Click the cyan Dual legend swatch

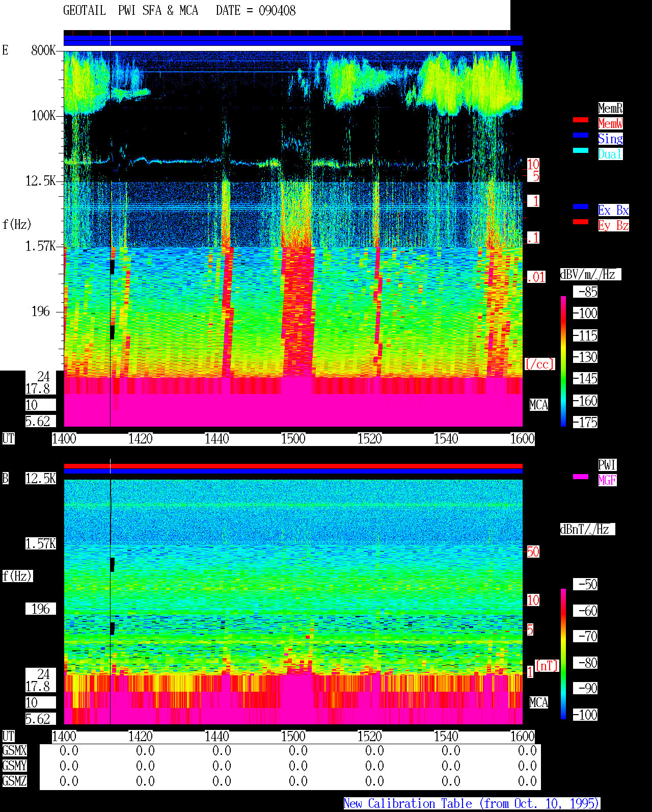tap(581, 150)
